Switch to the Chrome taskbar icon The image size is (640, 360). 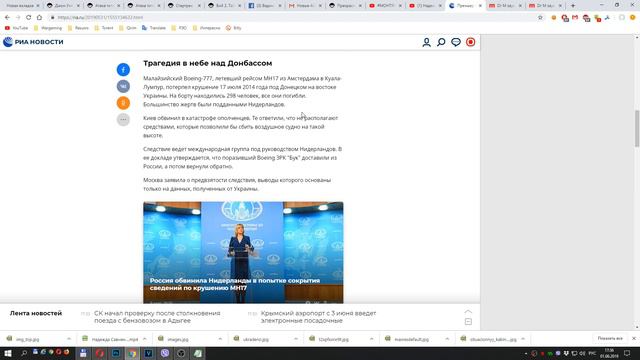click(132, 353)
